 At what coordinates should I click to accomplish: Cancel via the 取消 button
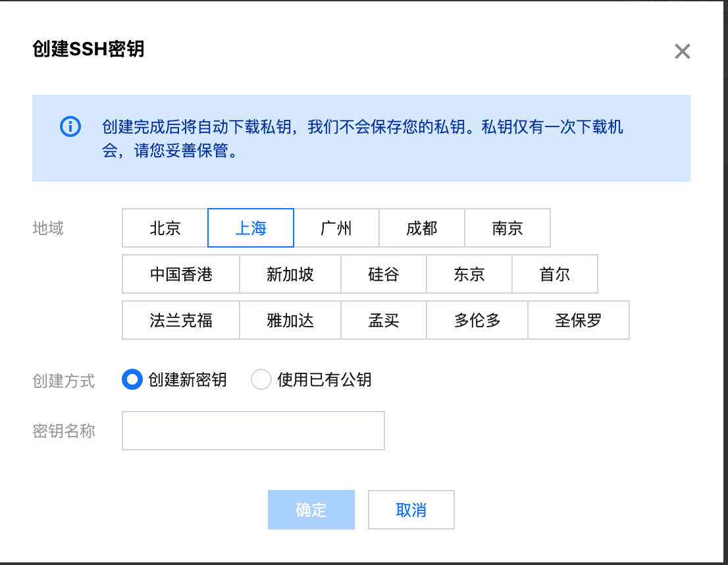tap(411, 510)
